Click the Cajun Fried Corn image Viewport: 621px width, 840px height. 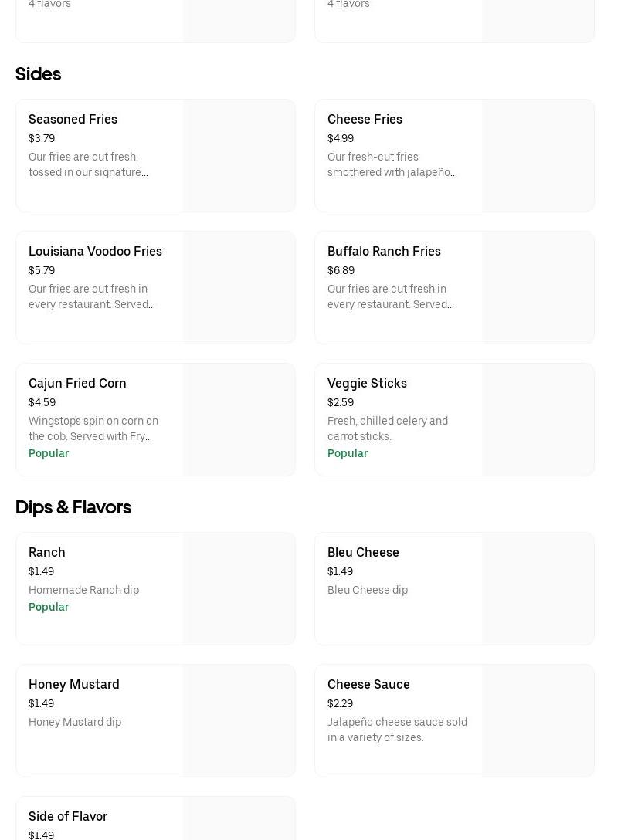point(239,419)
